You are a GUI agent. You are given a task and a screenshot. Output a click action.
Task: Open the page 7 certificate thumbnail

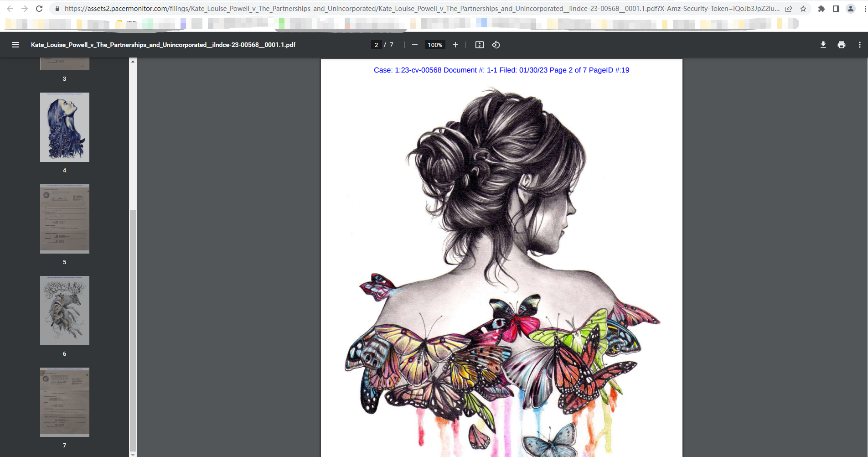point(65,402)
